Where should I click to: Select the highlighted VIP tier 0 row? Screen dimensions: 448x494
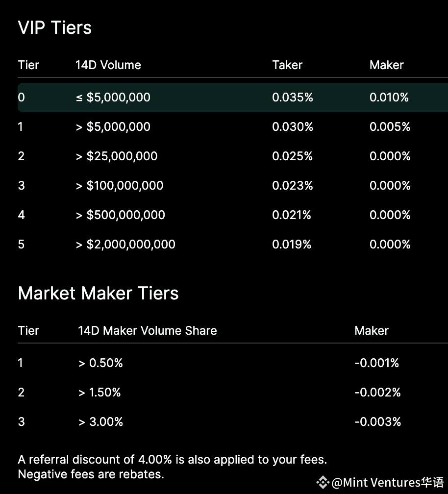click(233, 98)
